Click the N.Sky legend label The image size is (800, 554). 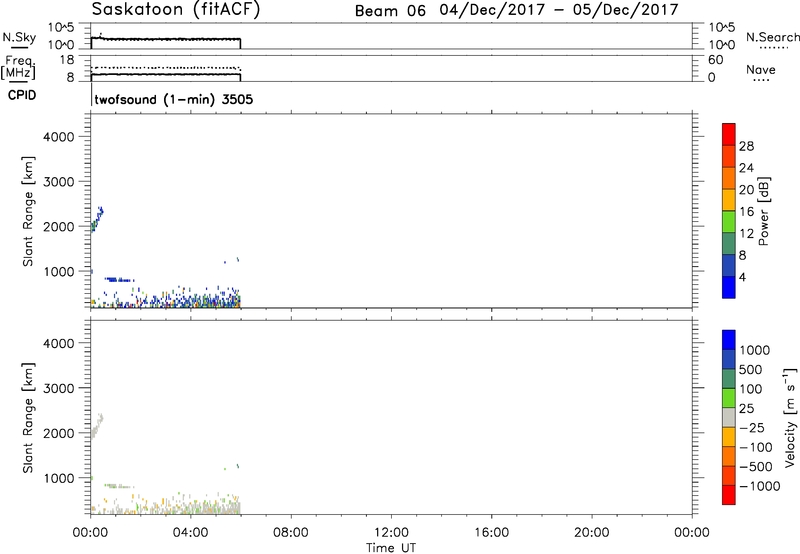point(19,37)
